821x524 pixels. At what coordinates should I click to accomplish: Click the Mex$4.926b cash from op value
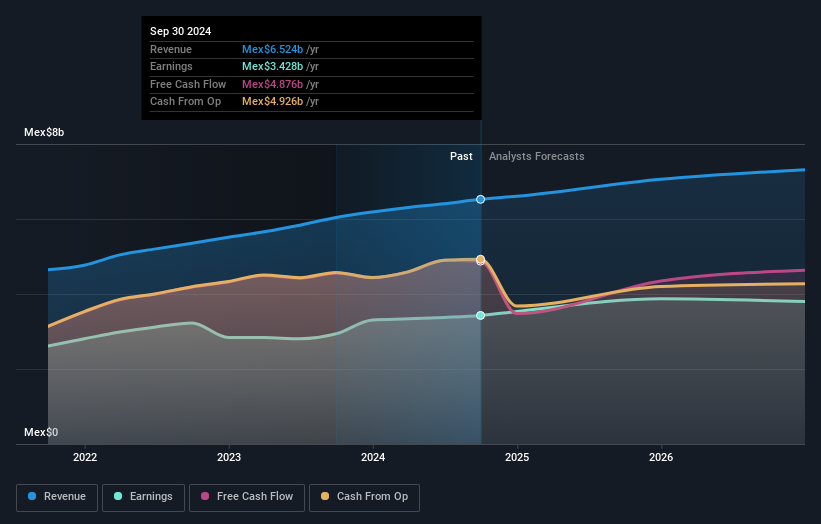(x=272, y=102)
